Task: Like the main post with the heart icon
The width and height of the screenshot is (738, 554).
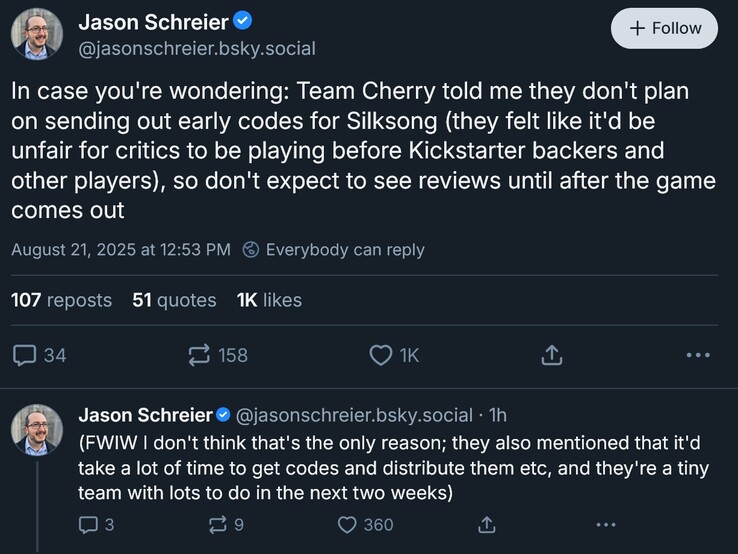Action: pos(381,355)
